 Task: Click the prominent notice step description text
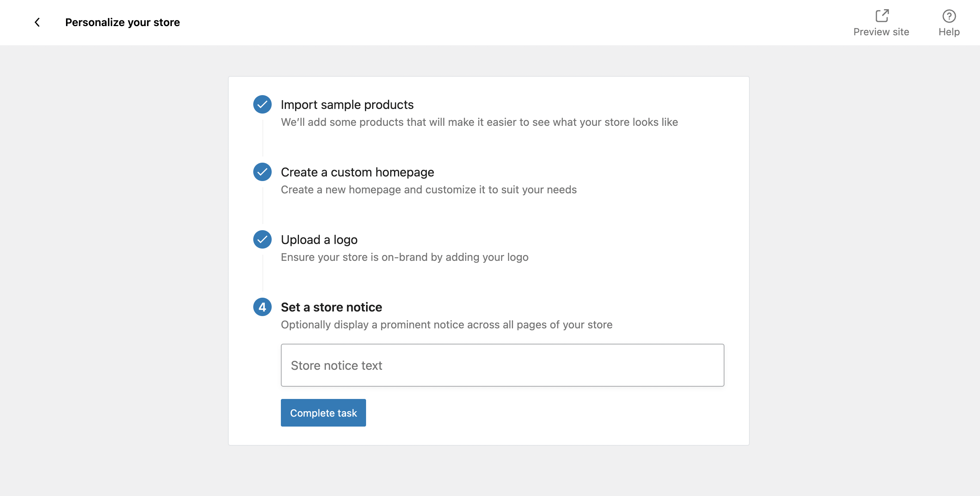[x=446, y=325]
